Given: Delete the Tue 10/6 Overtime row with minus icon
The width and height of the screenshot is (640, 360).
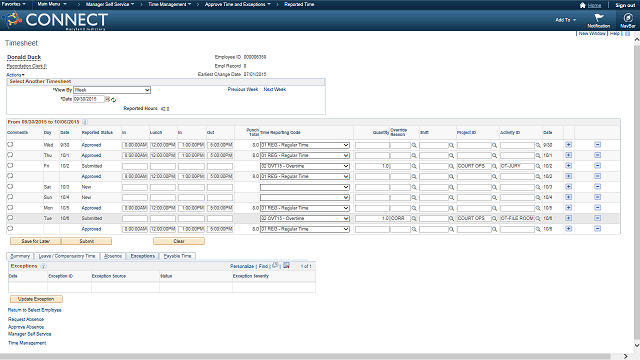Looking at the screenshot, I should tap(598, 218).
